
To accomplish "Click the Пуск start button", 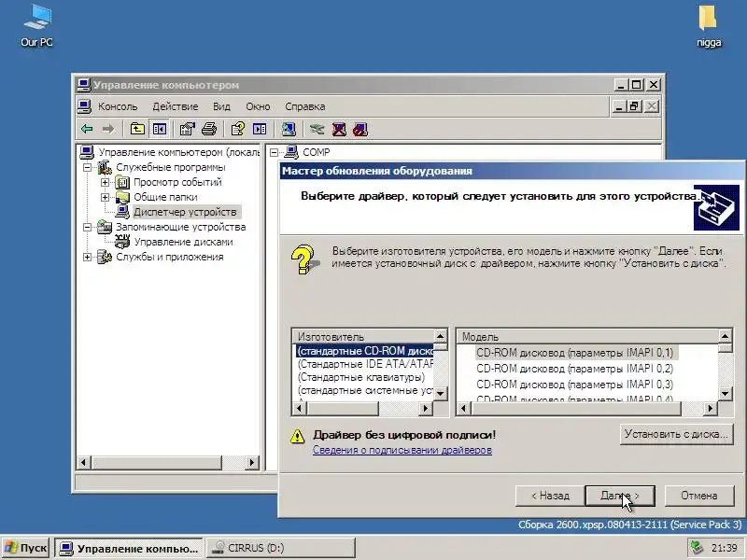I will click(26, 548).
